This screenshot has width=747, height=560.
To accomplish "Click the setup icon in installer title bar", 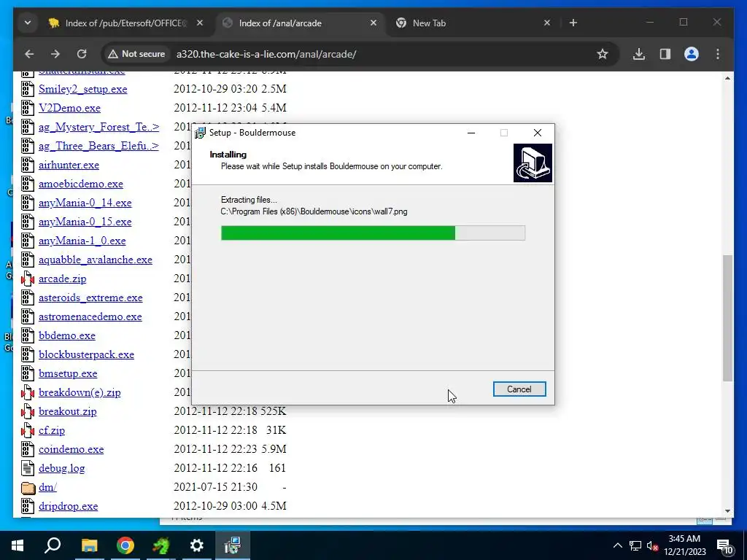I will (200, 133).
